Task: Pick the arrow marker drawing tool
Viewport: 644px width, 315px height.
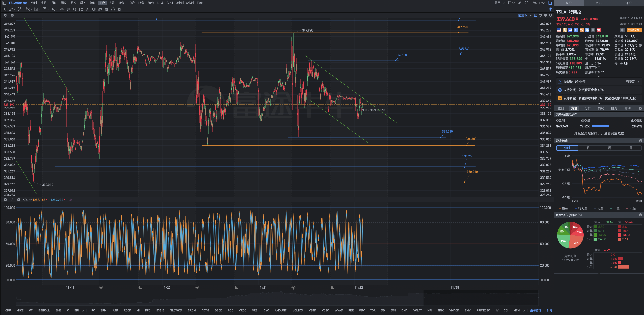Action: click(x=54, y=9)
